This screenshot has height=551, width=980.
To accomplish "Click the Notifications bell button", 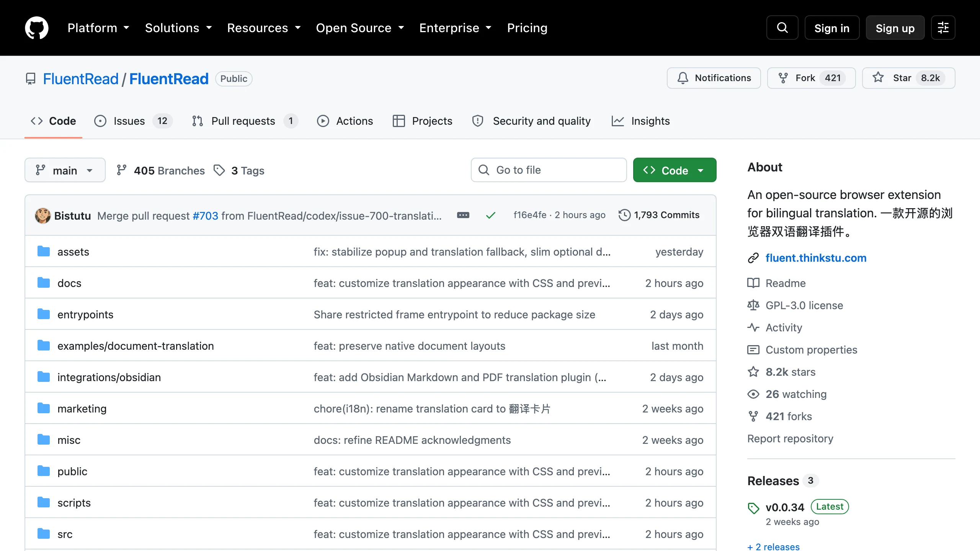I will (714, 78).
